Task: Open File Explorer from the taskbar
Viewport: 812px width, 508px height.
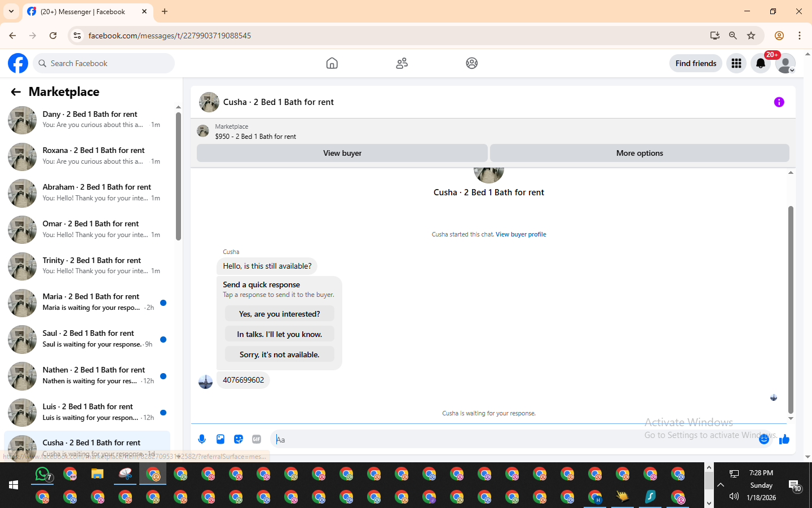Action: coord(98,474)
